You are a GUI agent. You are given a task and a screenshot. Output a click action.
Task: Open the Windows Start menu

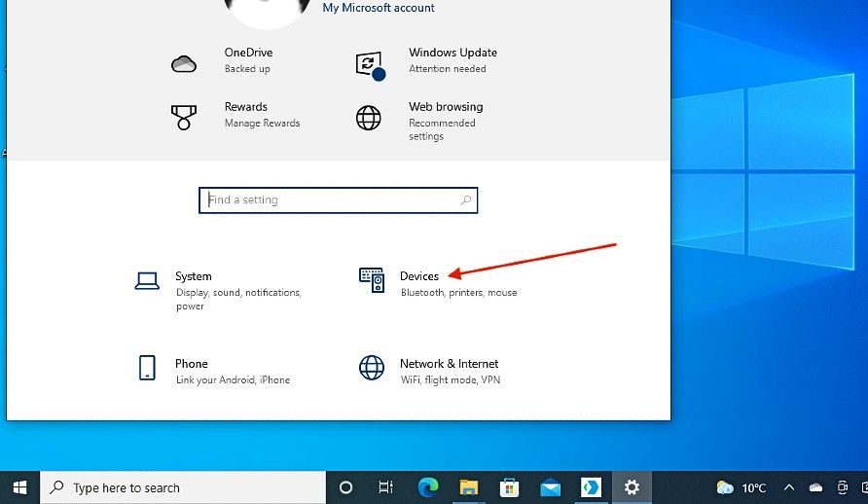(x=19, y=487)
